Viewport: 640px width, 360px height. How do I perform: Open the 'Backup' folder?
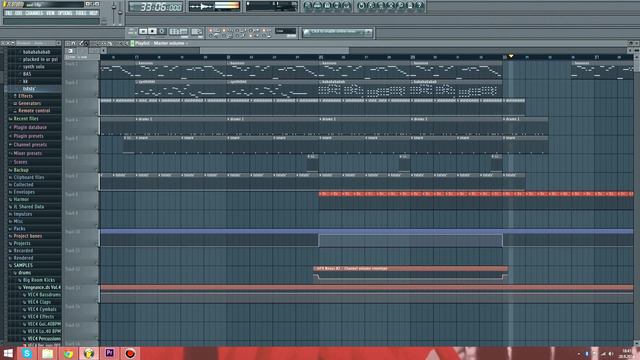click(20, 170)
